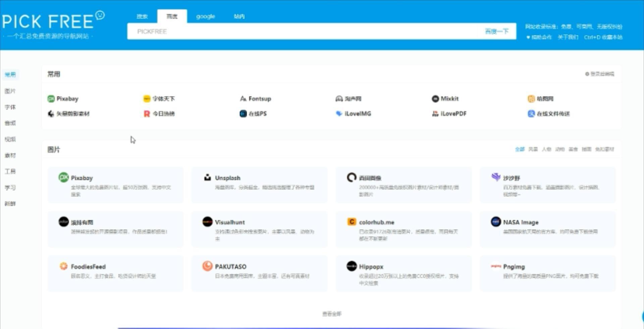Open the 关于我们 link in the header

pos(568,37)
